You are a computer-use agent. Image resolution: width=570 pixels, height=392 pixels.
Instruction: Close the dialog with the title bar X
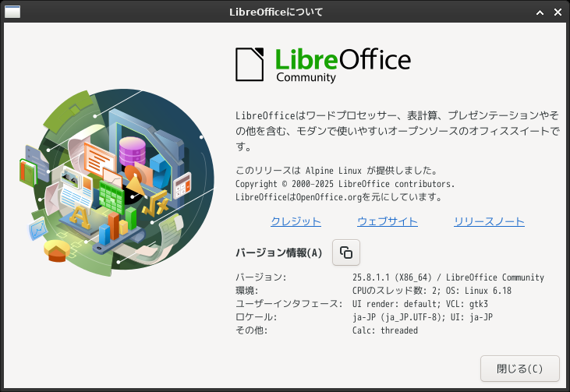pyautogui.click(x=558, y=12)
